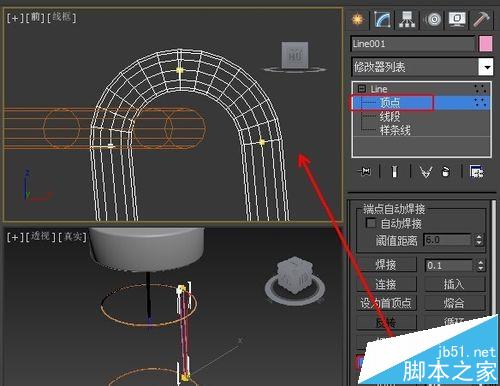Select 样条线 sub-object level

tap(395, 130)
